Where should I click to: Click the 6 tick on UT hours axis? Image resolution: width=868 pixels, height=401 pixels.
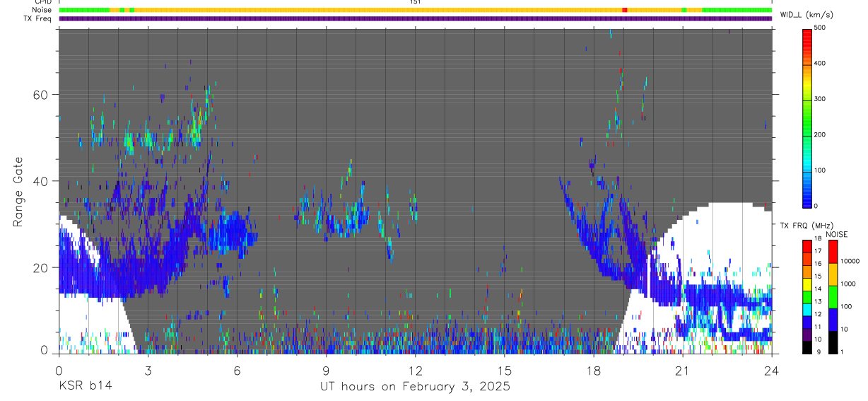tap(237, 370)
